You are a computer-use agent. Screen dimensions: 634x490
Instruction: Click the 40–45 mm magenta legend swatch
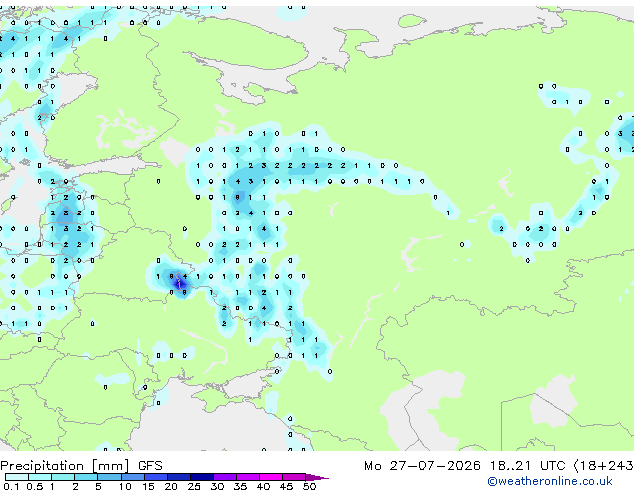click(271, 477)
